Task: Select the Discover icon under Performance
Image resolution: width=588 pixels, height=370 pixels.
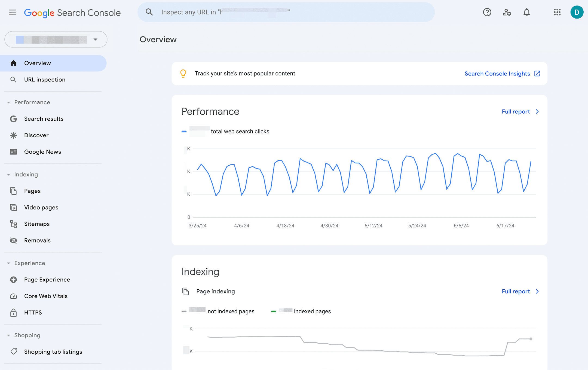Action: click(x=13, y=135)
